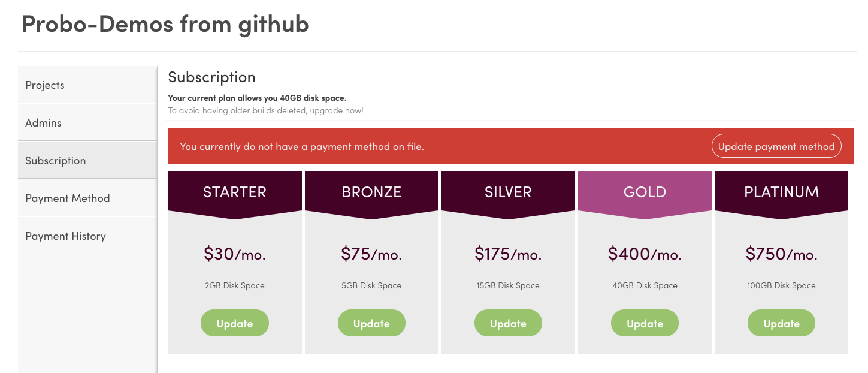The image size is (868, 373).
Task: Update to the Platinum plan
Action: [781, 323]
